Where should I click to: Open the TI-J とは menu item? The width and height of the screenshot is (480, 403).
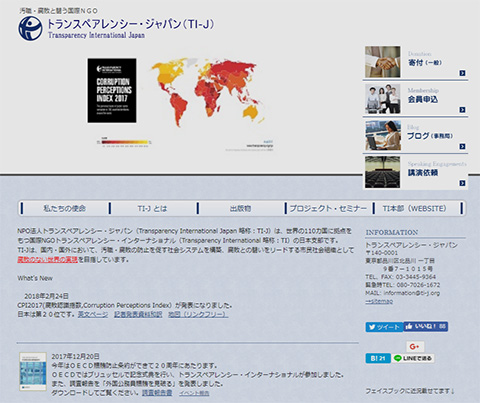152,209
